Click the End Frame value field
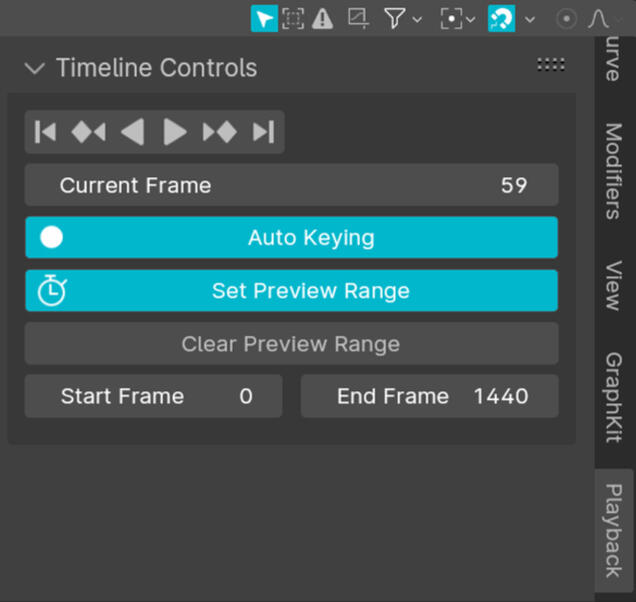Image resolution: width=636 pixels, height=602 pixels. click(x=429, y=396)
